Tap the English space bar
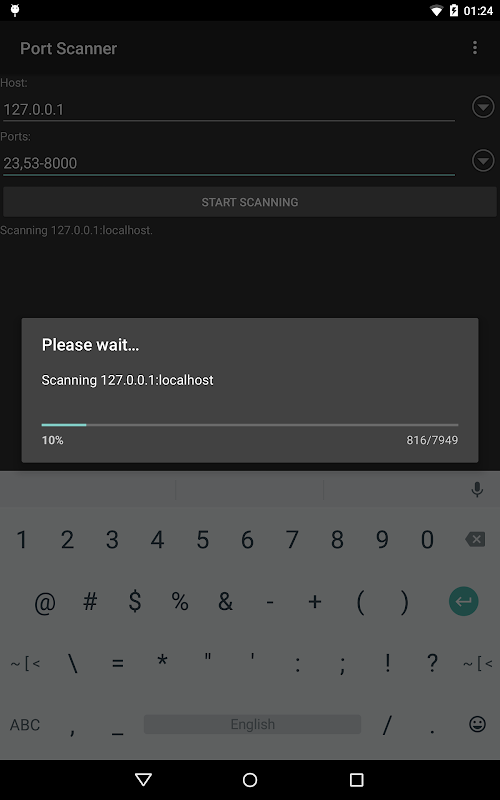Screen dimensions: 500x800 coord(253,724)
